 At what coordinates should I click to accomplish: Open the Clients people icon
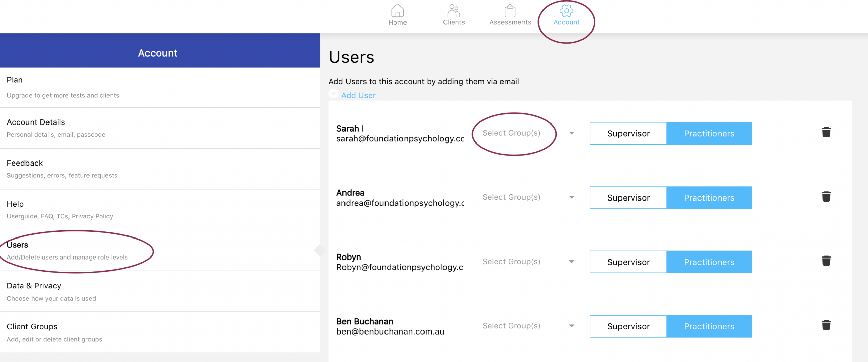tap(454, 11)
